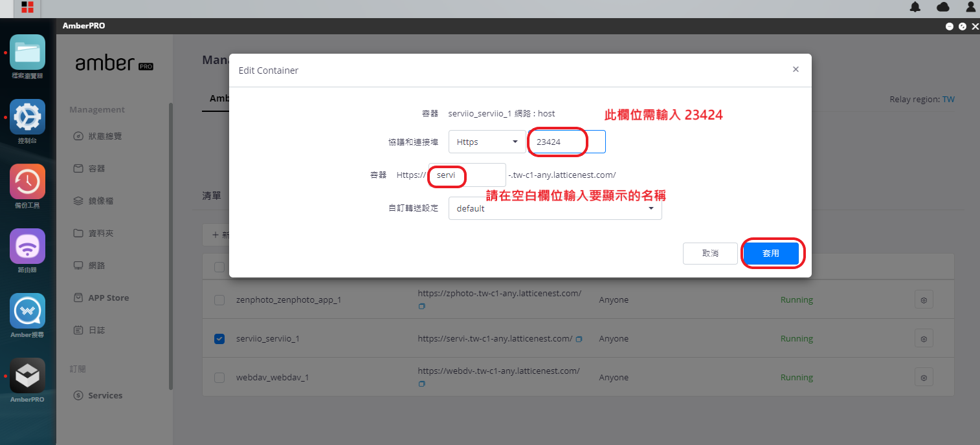Launch the 路由器 router app
980x445 pixels.
click(27, 246)
